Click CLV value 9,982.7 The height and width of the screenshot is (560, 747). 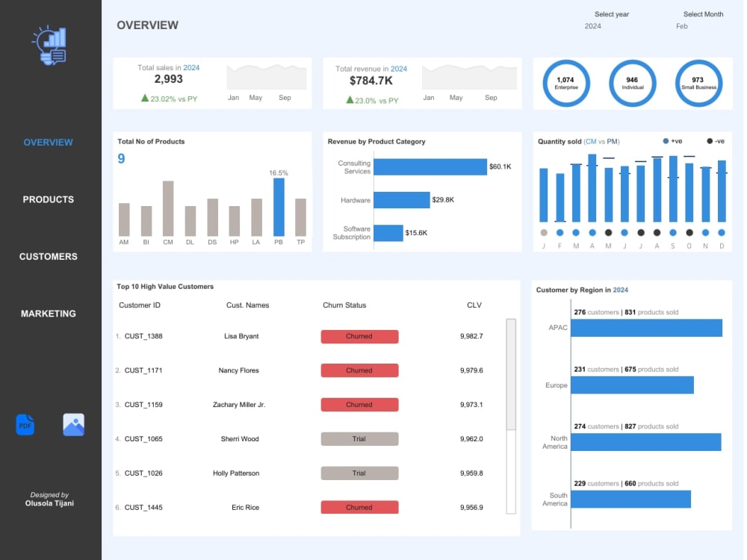coord(471,336)
